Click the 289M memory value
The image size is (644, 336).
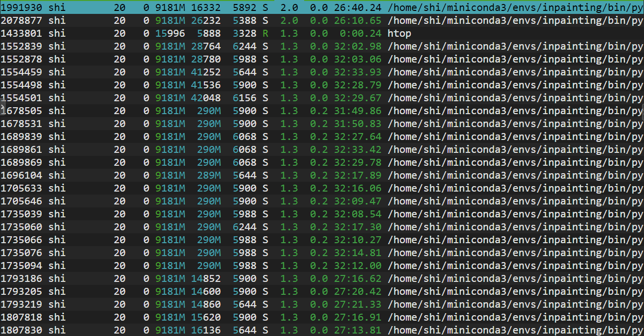point(208,175)
